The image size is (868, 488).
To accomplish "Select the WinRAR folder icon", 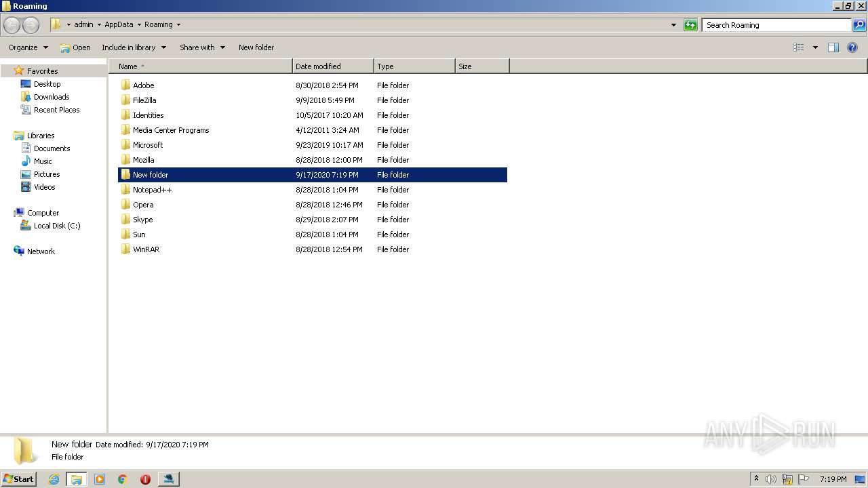I will 125,249.
